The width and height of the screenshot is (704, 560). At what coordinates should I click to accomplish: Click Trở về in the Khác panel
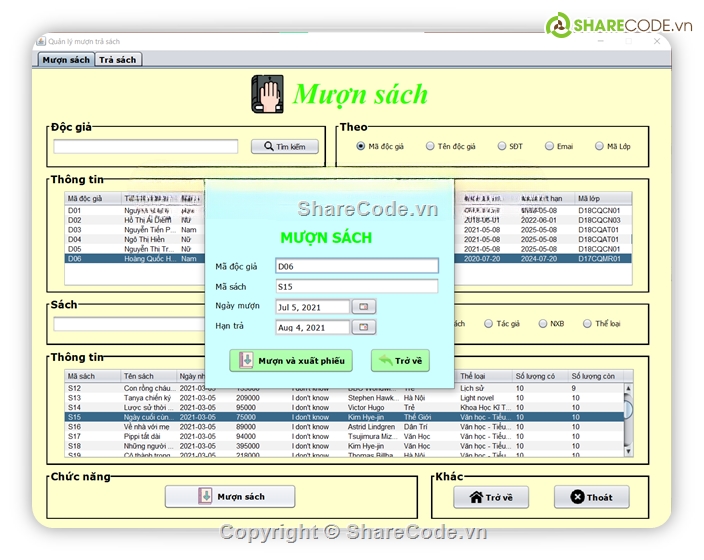pos(491,497)
